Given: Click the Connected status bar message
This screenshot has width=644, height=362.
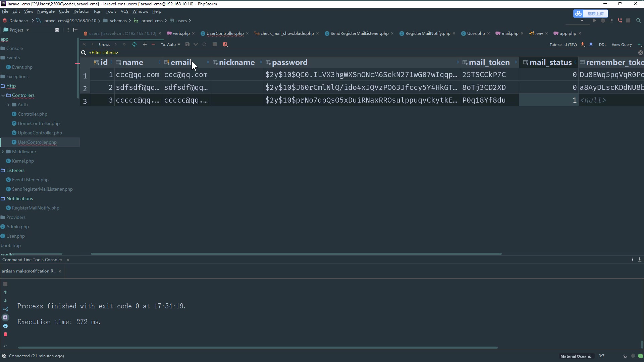Looking at the screenshot, I should pos(36,356).
